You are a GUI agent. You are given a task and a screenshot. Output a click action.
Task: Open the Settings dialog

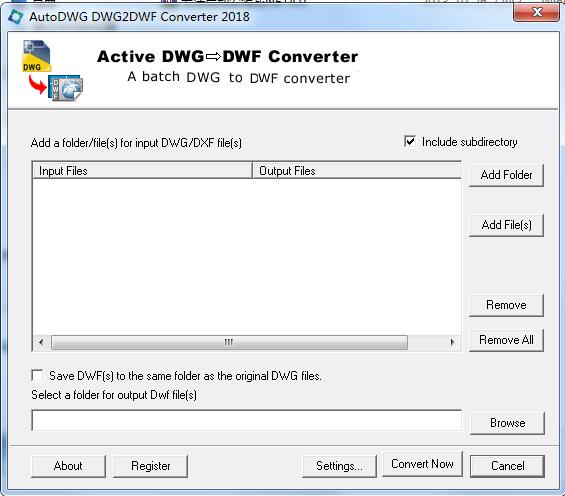(x=339, y=466)
